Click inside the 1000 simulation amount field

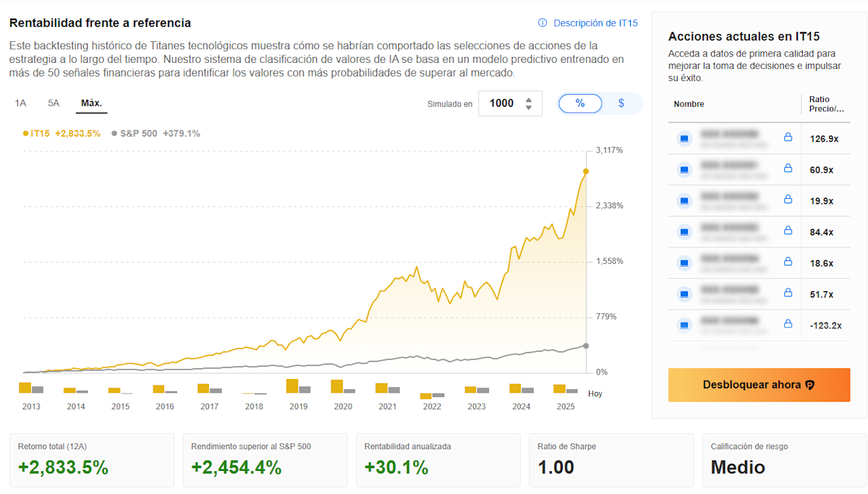click(503, 103)
